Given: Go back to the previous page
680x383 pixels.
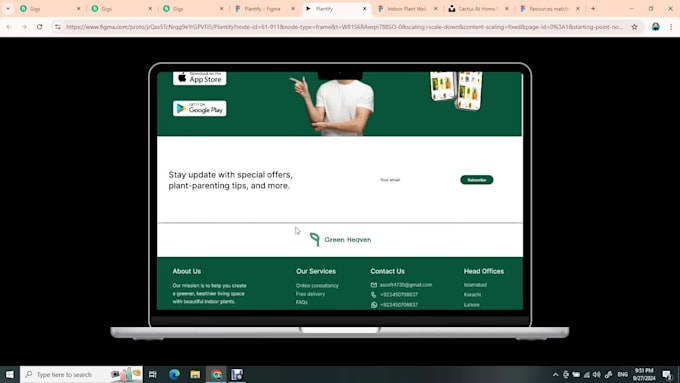Looking at the screenshot, I should click(9, 27).
